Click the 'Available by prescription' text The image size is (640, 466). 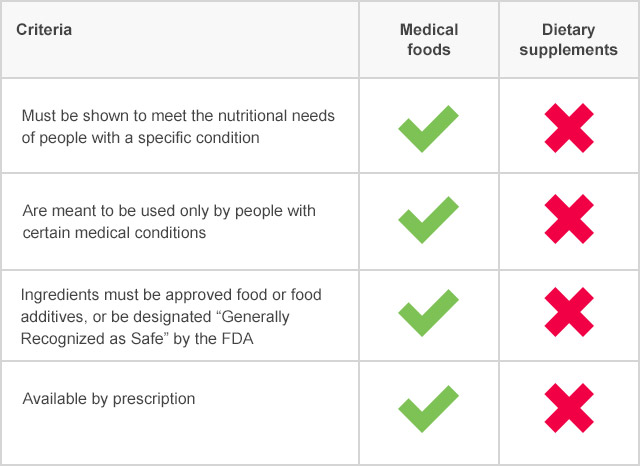(x=109, y=399)
